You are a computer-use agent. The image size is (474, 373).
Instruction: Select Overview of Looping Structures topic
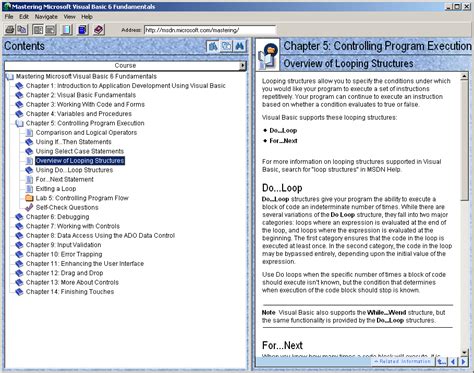(x=80, y=161)
